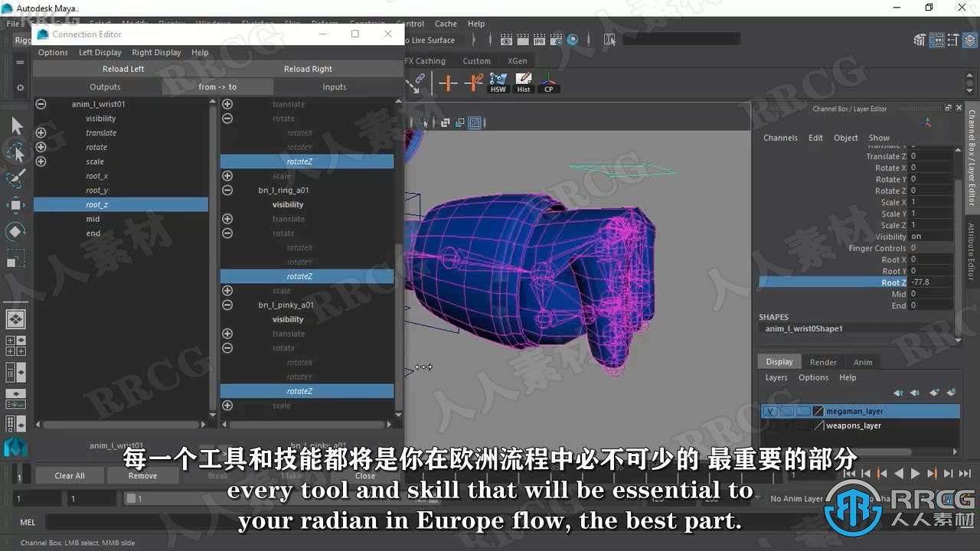Activate the Paint selection tool
The image size is (980, 551).
16,178
